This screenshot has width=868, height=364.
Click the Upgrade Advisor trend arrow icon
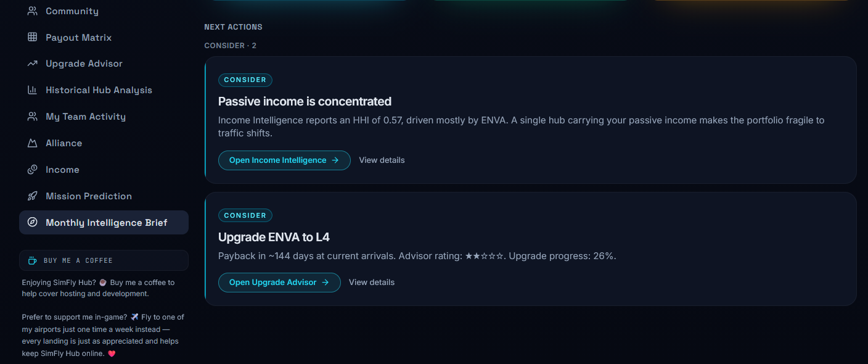coord(33,64)
